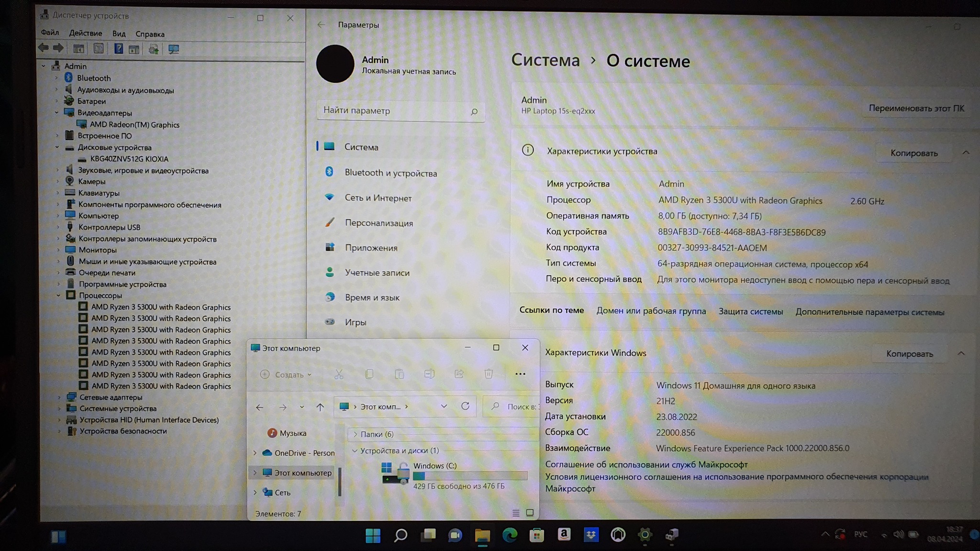
Task: Collapse the Характеристики устройства section chevron
Action: [x=966, y=153]
